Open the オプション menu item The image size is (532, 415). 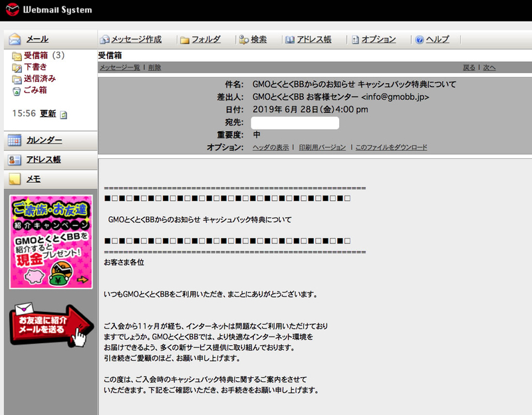click(378, 39)
